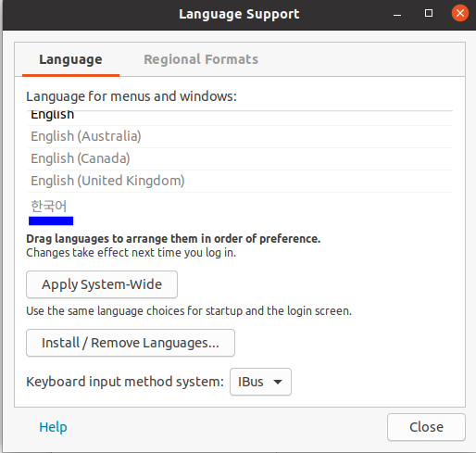Pick English (United Kingdom) language entry
The height and width of the screenshot is (453, 476).
240,181
